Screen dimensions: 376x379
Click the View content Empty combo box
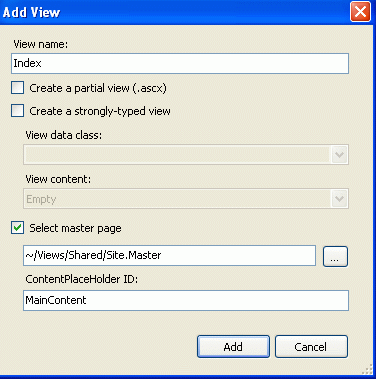(186, 199)
